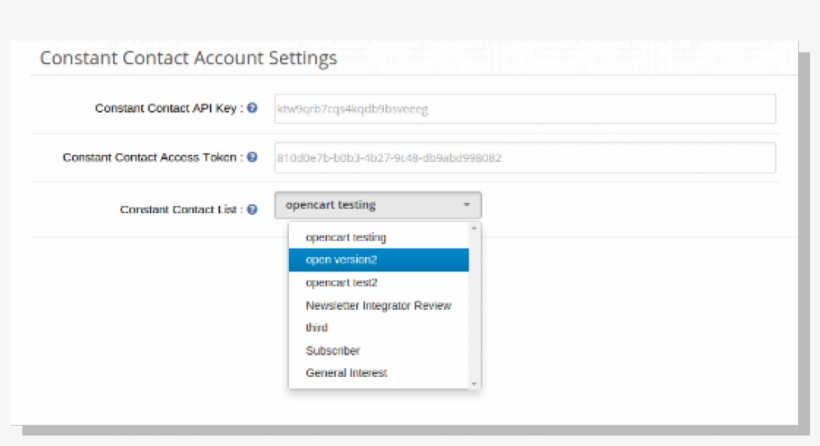Select 'General Interest' list option
The height and width of the screenshot is (446, 820).
(346, 373)
